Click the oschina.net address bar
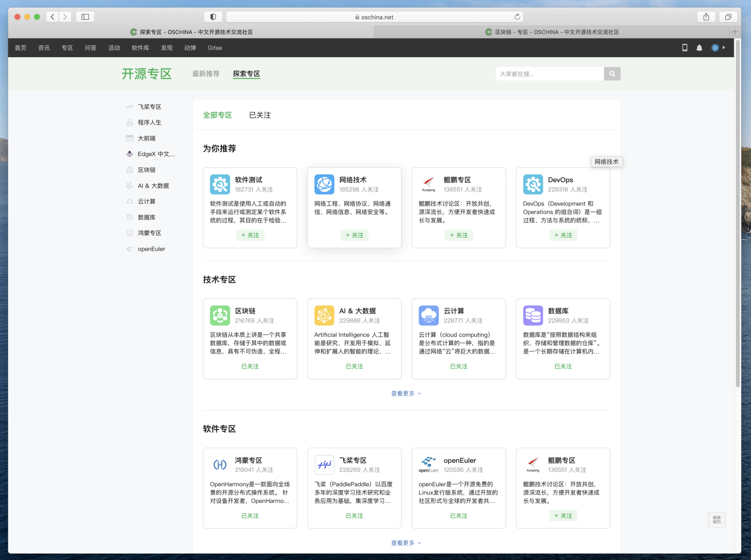The height and width of the screenshot is (560, 751). [x=374, y=17]
